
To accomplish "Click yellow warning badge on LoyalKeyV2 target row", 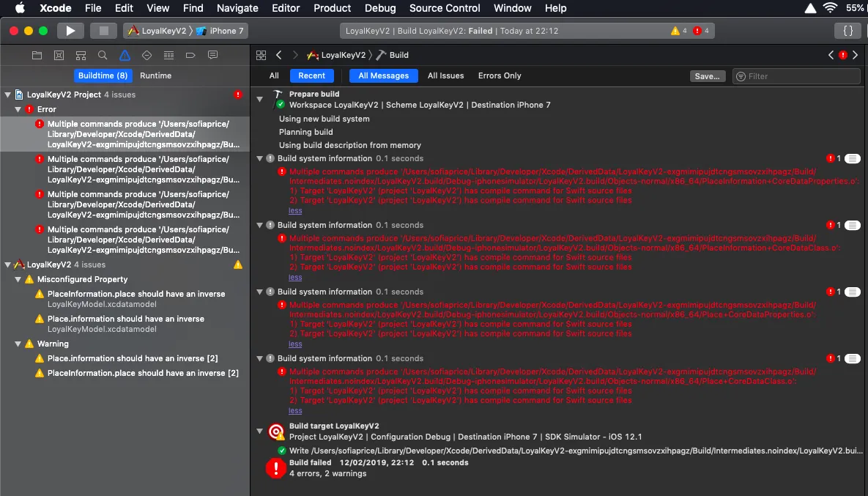I will [x=238, y=264].
